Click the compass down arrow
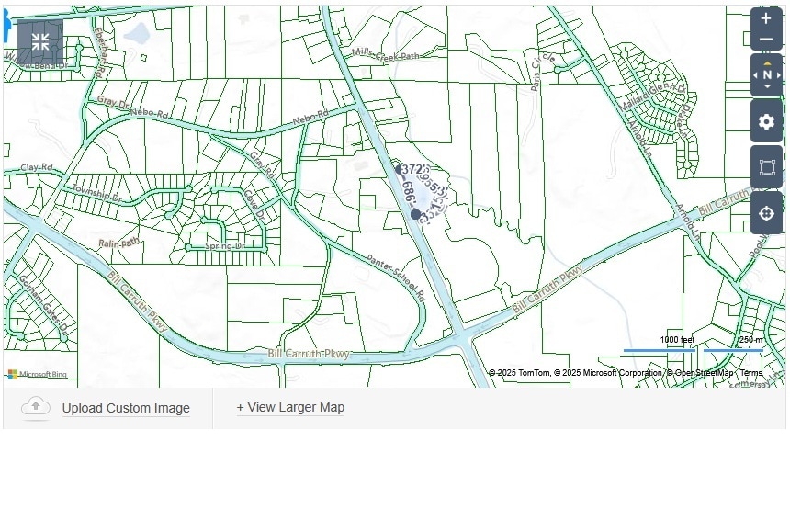The height and width of the screenshot is (532, 790). (x=767, y=87)
